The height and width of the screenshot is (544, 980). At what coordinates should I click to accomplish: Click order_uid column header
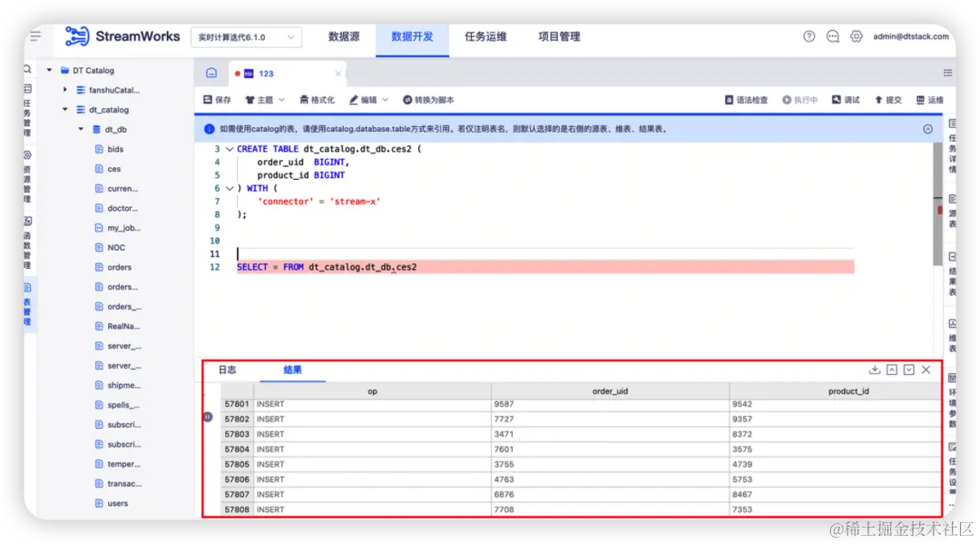tap(610, 391)
